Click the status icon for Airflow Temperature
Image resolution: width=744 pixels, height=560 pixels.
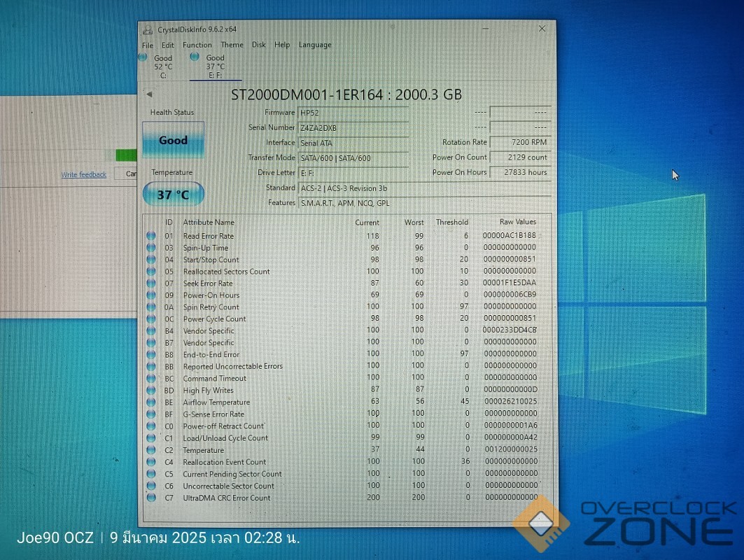click(151, 402)
